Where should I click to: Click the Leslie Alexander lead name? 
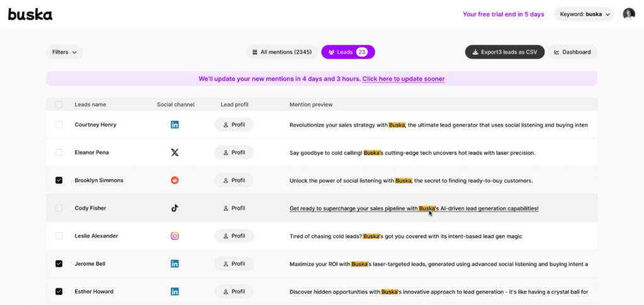coord(96,236)
